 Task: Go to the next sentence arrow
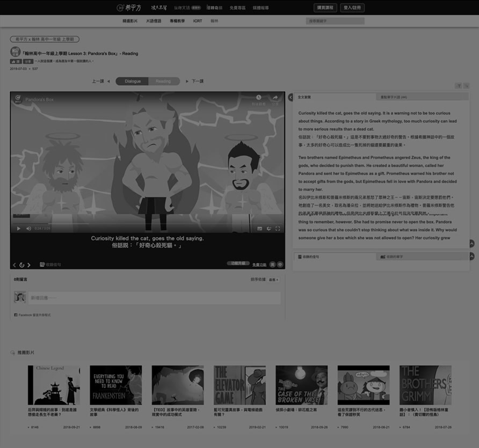(29, 265)
